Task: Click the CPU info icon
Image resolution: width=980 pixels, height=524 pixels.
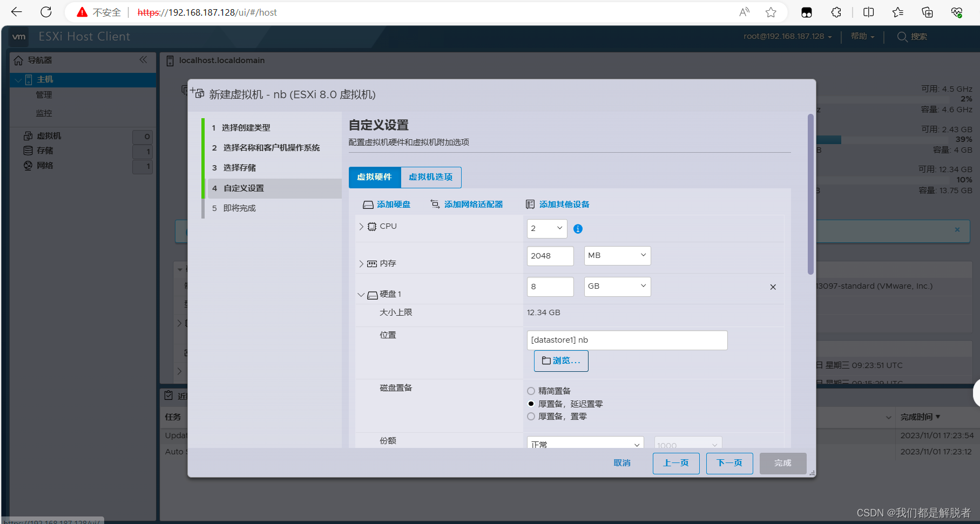Action: [x=578, y=229]
